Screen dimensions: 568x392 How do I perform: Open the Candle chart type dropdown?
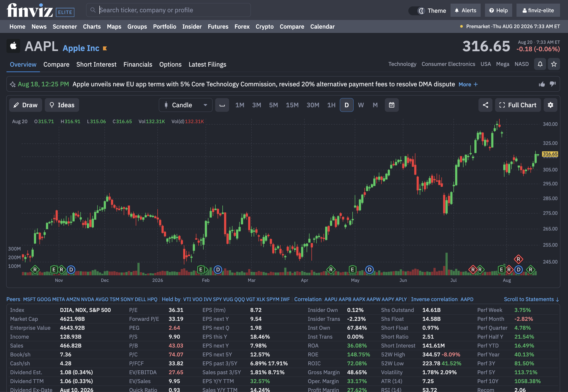[x=186, y=105]
